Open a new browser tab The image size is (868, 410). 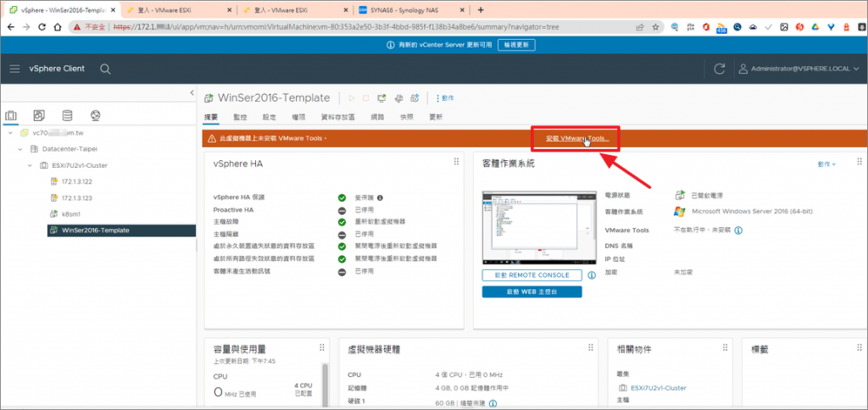click(481, 9)
